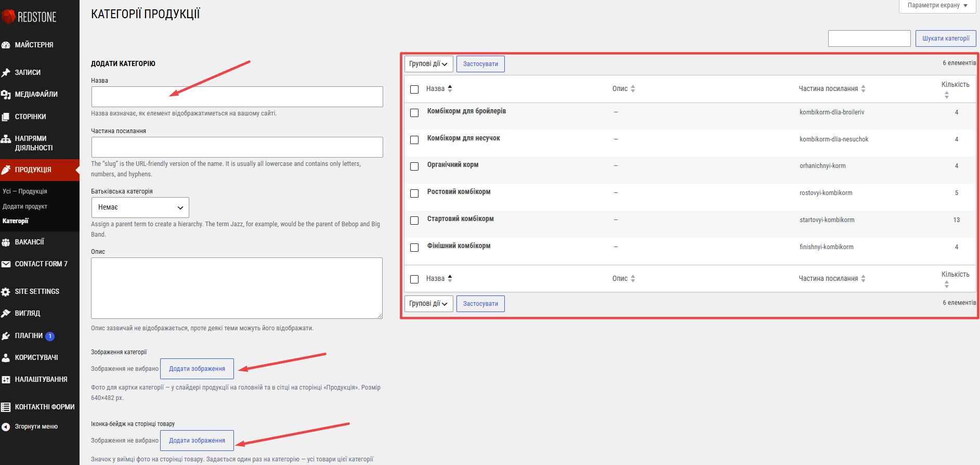Click the Redstone logo icon
The image size is (980, 465).
pos(8,17)
